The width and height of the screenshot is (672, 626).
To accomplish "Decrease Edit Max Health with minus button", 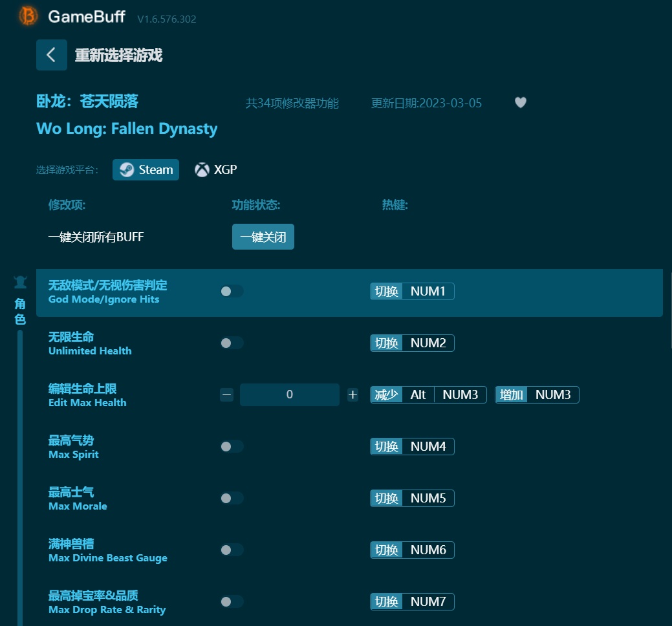I will pos(227,394).
